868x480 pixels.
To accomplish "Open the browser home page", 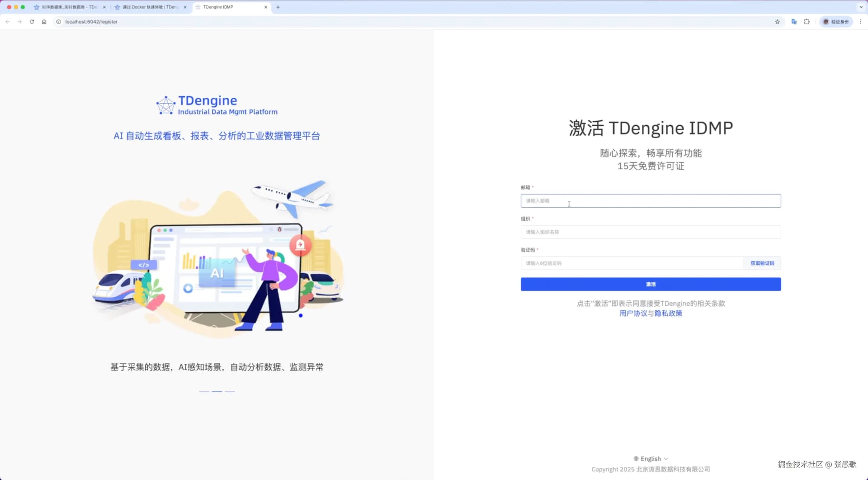I will tap(44, 22).
